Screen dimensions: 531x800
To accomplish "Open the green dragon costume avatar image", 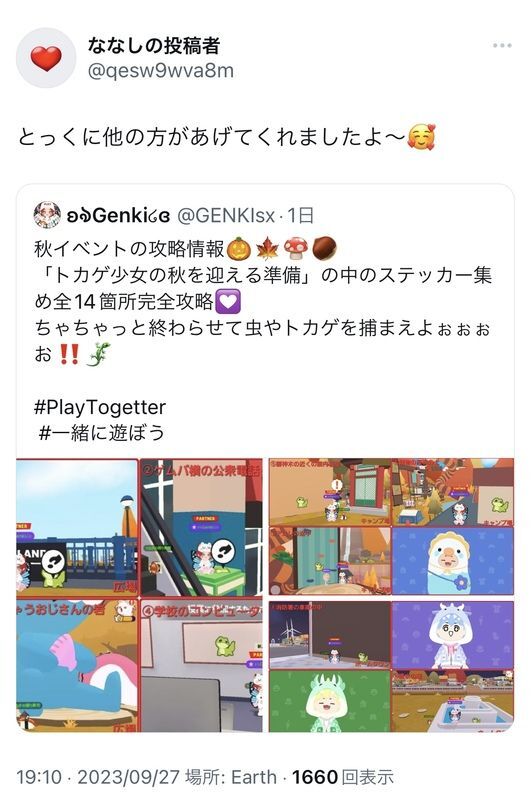I will [330, 701].
